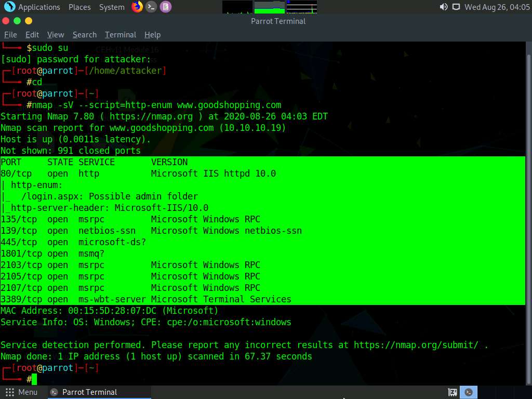The image size is (532, 399).
Task: Click the '445/tcp open microsoft-ds?' row
Action: (x=73, y=242)
